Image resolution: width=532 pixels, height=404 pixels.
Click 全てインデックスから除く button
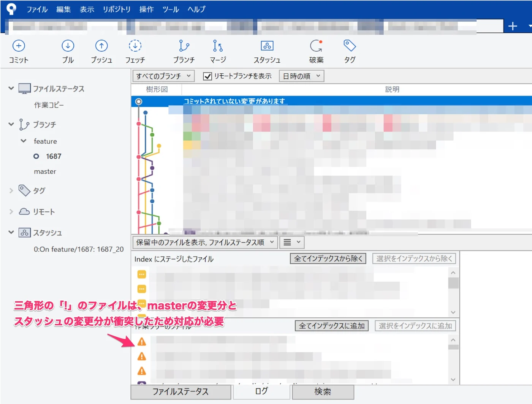pos(328,258)
